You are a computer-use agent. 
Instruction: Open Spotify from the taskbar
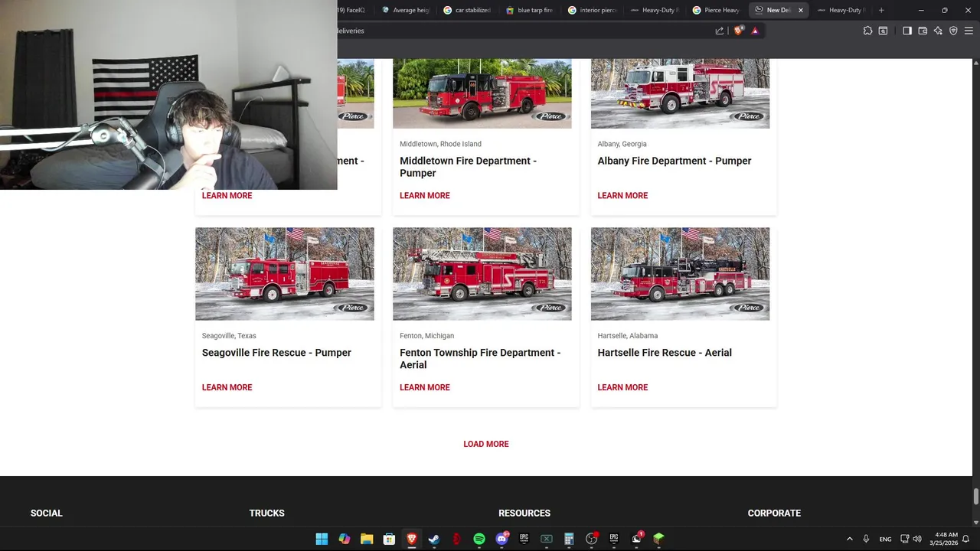[x=479, y=539]
